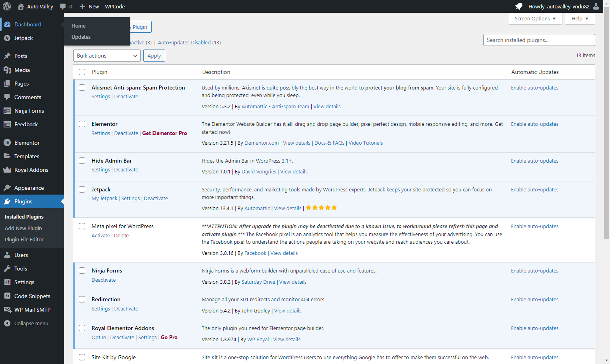This screenshot has width=610, height=364.
Task: Activate the Meta pixel for WordPress plugin
Action: click(100, 236)
